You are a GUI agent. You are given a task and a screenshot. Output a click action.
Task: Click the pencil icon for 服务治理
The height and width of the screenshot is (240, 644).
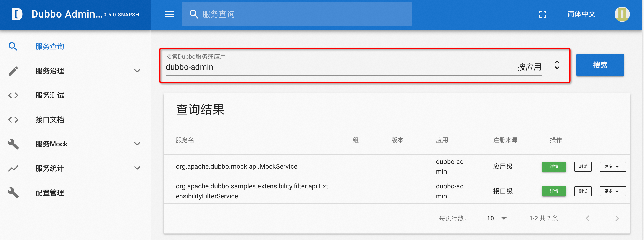(x=13, y=71)
